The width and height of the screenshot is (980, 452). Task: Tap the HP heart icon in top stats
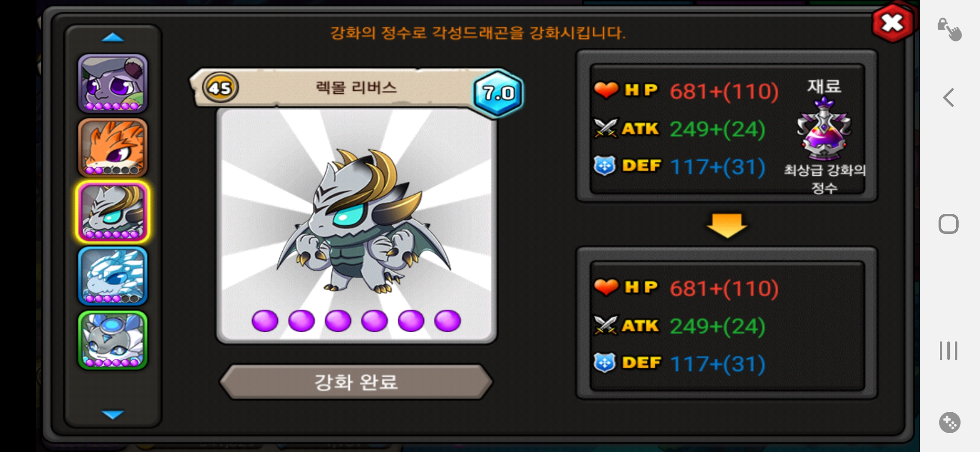[x=606, y=90]
